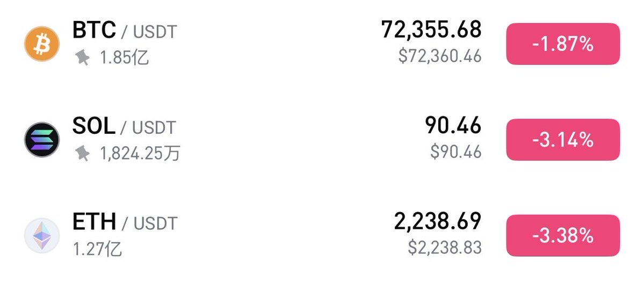The image size is (644, 290).
Task: Click BTC dollar value $72,360.46
Action: click(x=440, y=55)
